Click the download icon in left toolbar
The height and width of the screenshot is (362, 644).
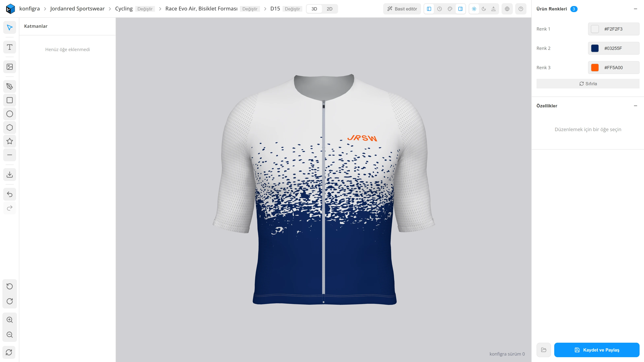tap(9, 175)
